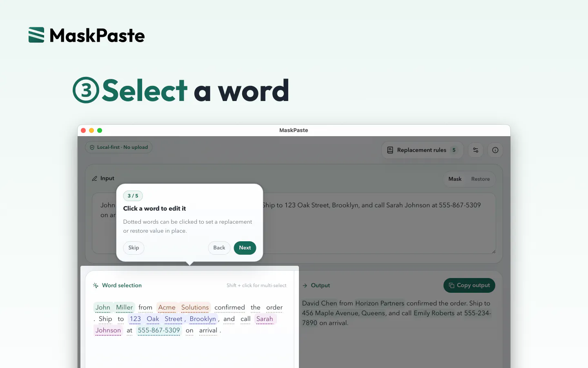Copy output to clipboard
Screen dimensions: 588x368
click(469, 285)
